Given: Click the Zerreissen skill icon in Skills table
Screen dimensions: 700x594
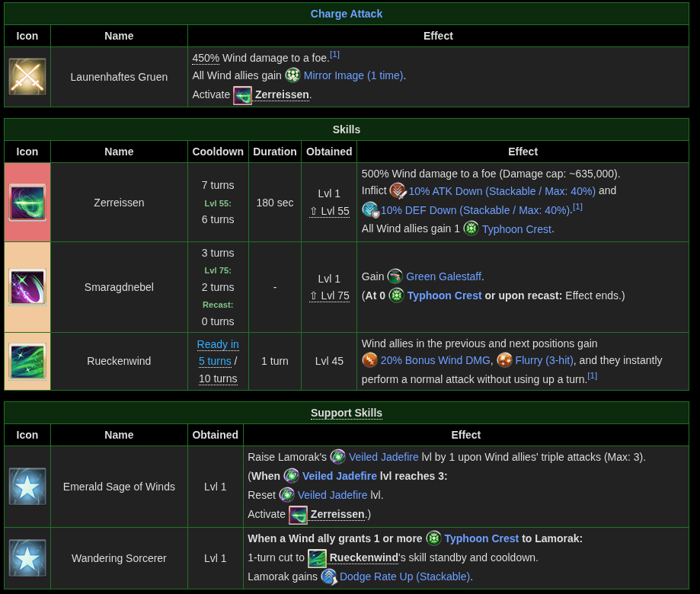Looking at the screenshot, I should click(27, 202).
